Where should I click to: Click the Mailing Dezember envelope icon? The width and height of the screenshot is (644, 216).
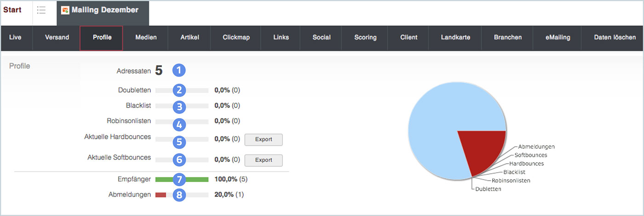pyautogui.click(x=65, y=11)
